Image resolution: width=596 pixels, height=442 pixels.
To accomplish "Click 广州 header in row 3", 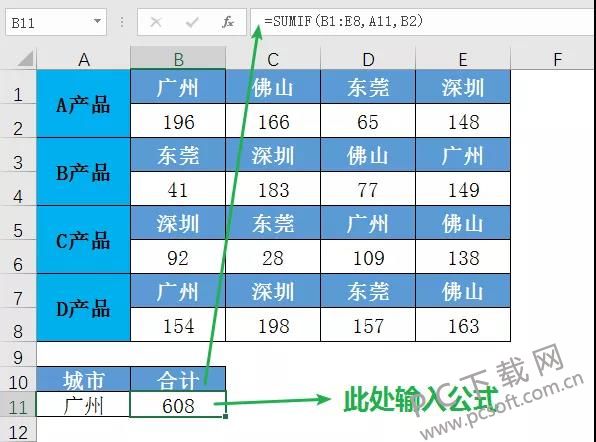I will (463, 155).
